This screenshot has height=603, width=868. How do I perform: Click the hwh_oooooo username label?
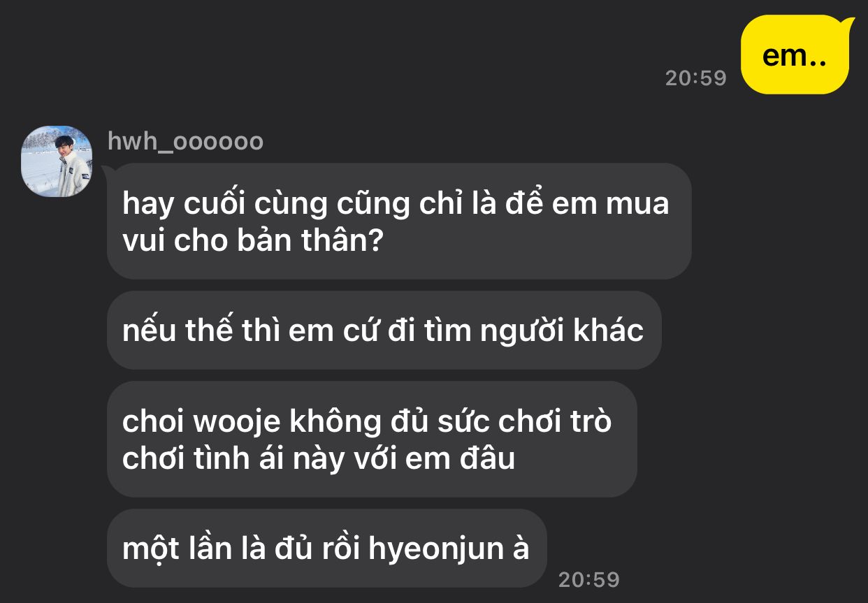185,141
